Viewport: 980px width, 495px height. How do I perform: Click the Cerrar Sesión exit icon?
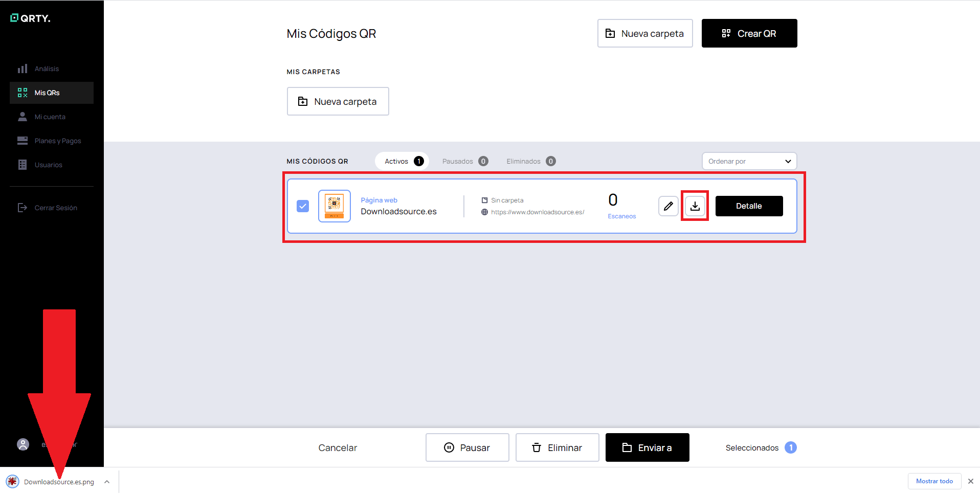23,208
